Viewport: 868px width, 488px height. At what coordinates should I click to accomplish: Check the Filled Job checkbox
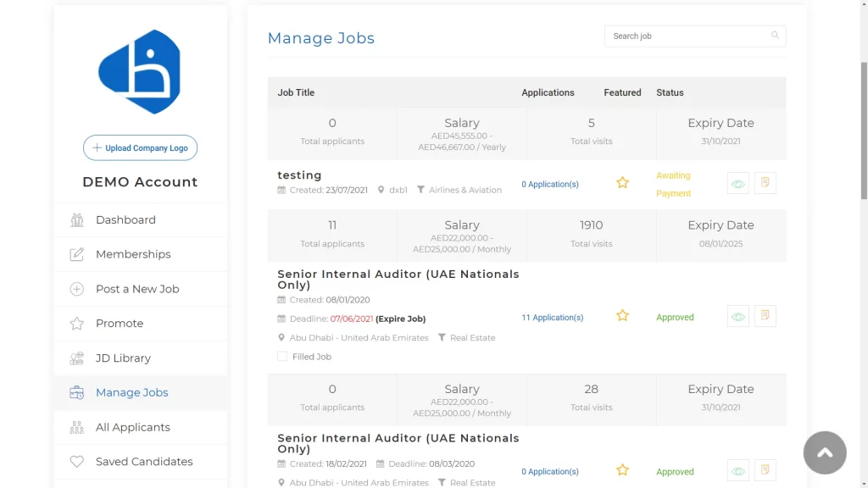(282, 357)
